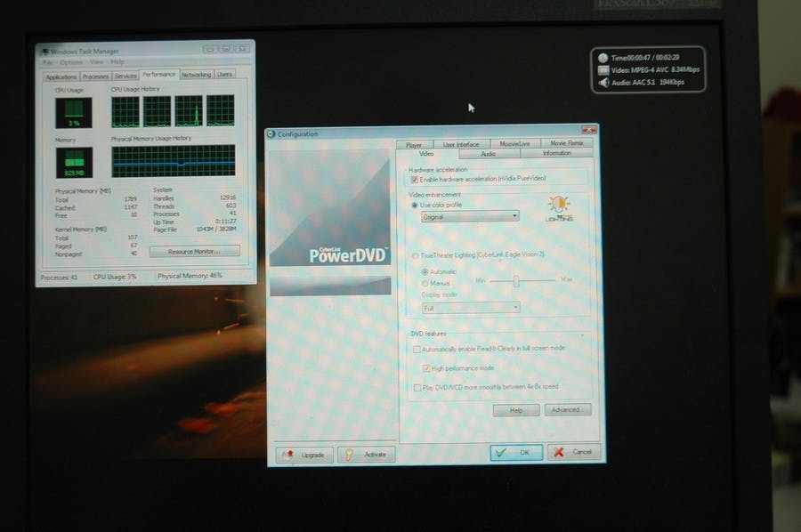The height and width of the screenshot is (532, 801).
Task: Close the PowerDVD Configuration dialog
Action: click(x=589, y=130)
